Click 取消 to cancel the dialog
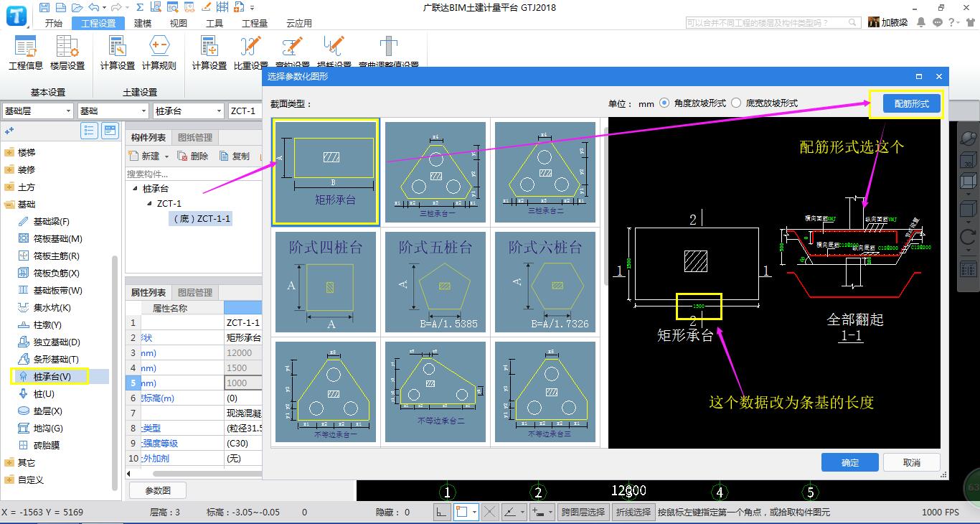 (912, 462)
